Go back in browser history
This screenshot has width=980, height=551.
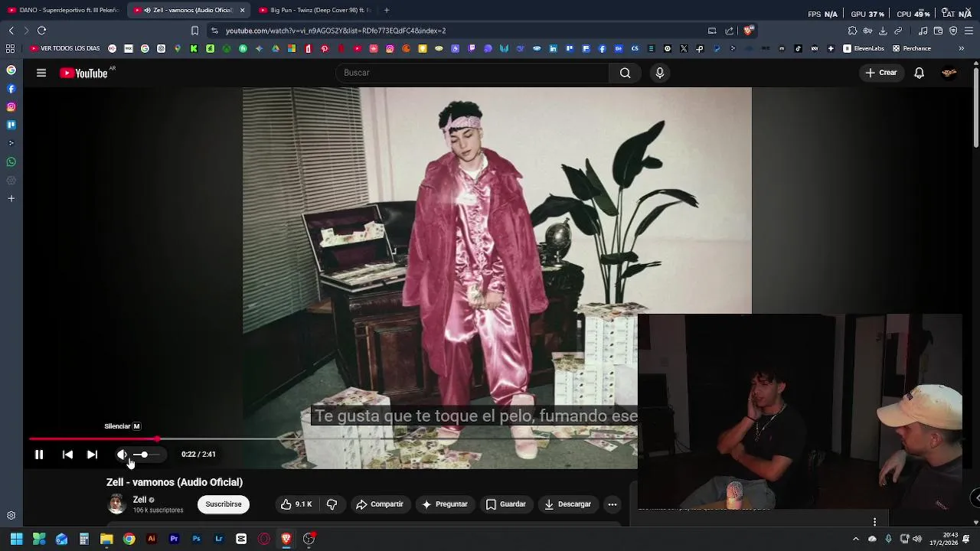(x=11, y=31)
